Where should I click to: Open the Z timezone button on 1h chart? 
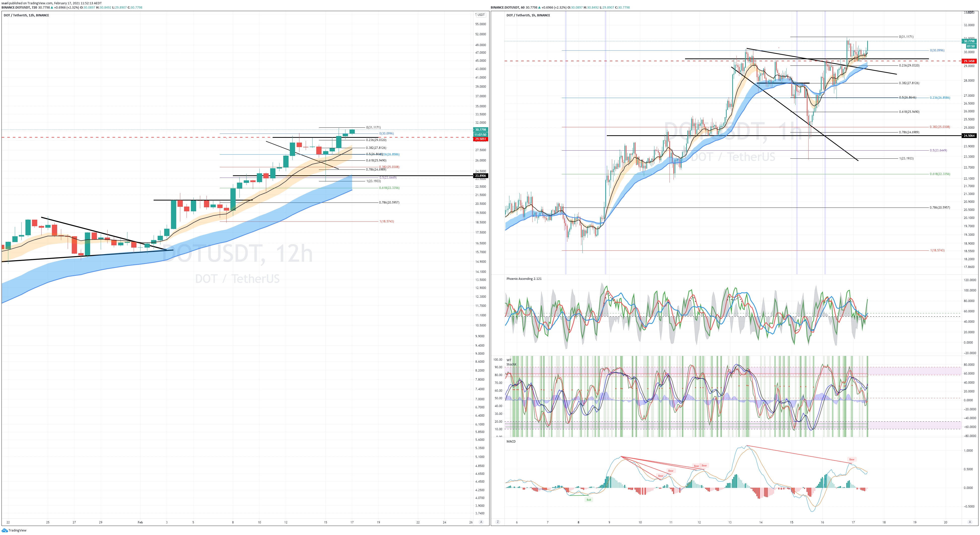pos(498,522)
